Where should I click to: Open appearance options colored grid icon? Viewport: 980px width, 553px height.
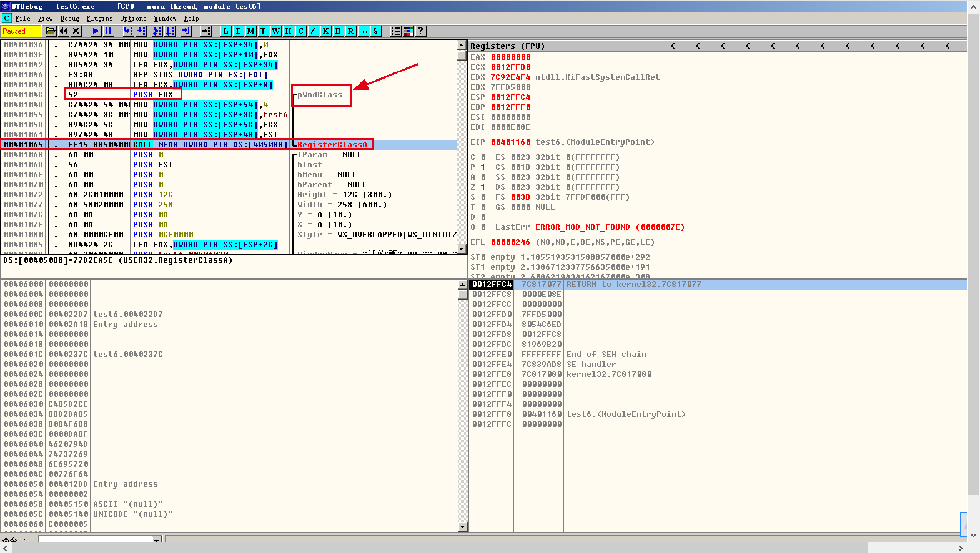(x=408, y=31)
